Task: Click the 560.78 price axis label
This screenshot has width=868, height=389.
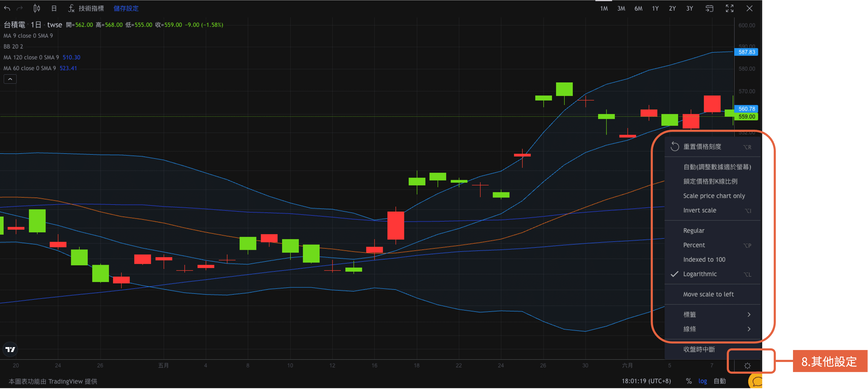Action: [746, 109]
